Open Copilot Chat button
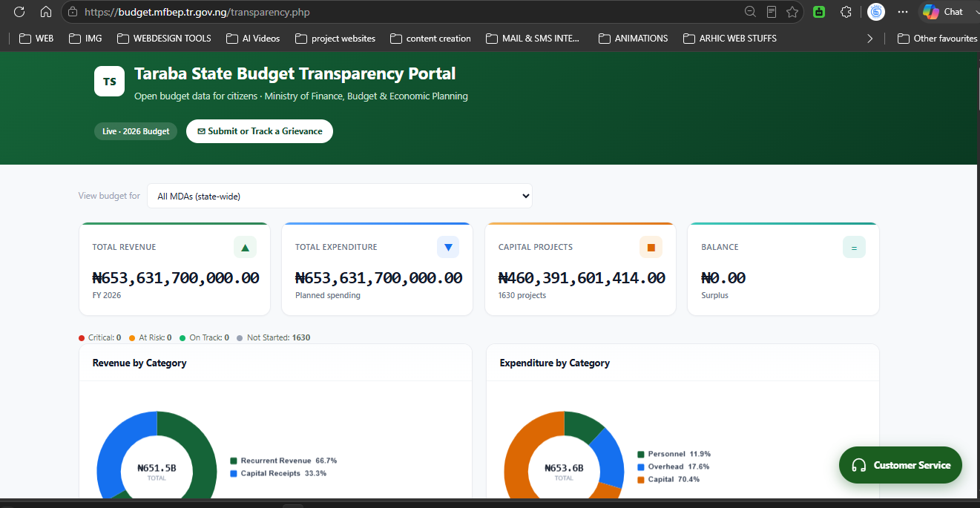This screenshot has width=980, height=508. (x=944, y=12)
